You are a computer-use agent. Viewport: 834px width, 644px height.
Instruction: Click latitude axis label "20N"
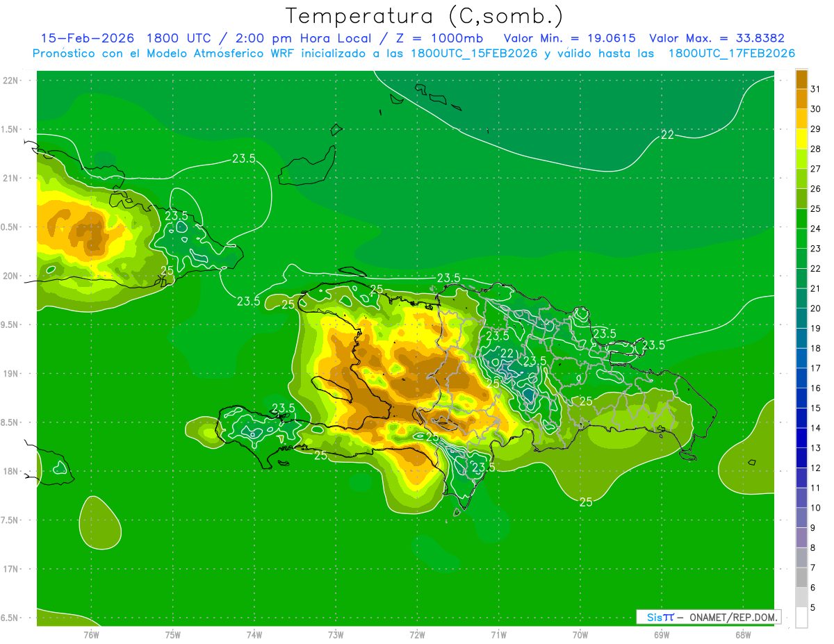[x=11, y=276]
